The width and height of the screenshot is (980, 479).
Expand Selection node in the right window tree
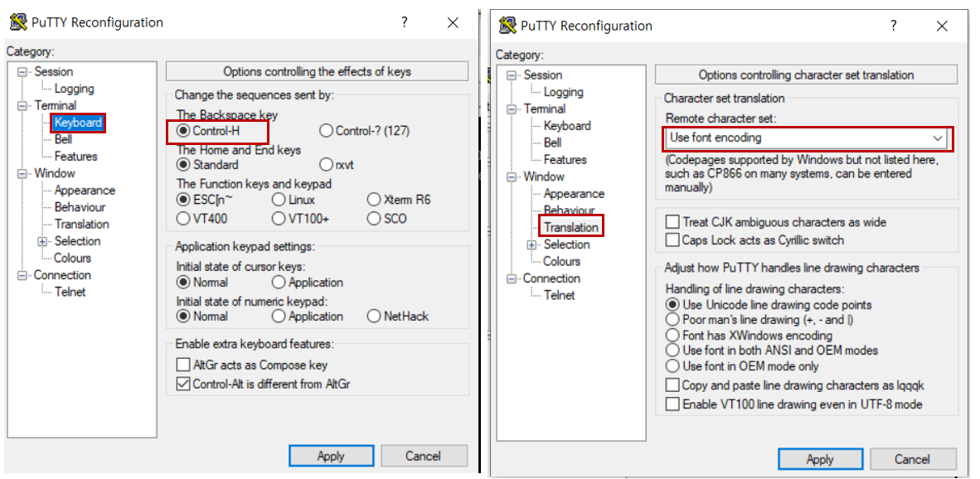(532, 244)
